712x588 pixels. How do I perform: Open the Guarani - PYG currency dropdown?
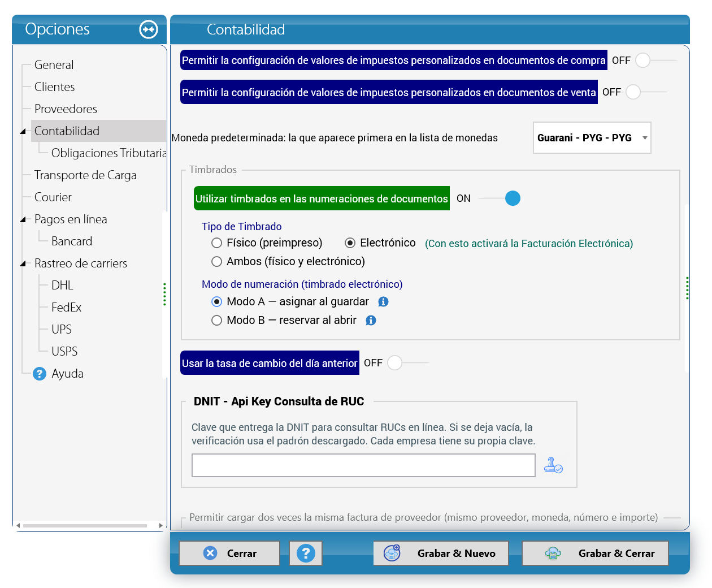(592, 138)
